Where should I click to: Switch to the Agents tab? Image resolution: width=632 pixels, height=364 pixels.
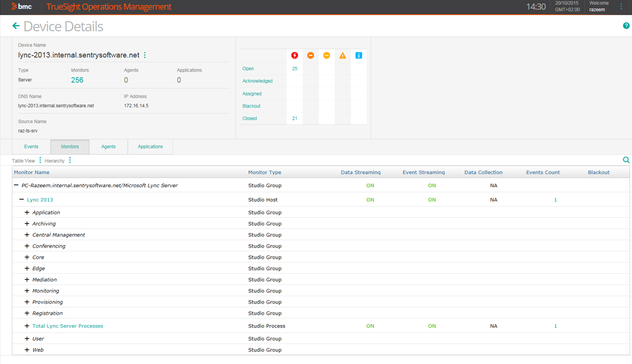(108, 147)
